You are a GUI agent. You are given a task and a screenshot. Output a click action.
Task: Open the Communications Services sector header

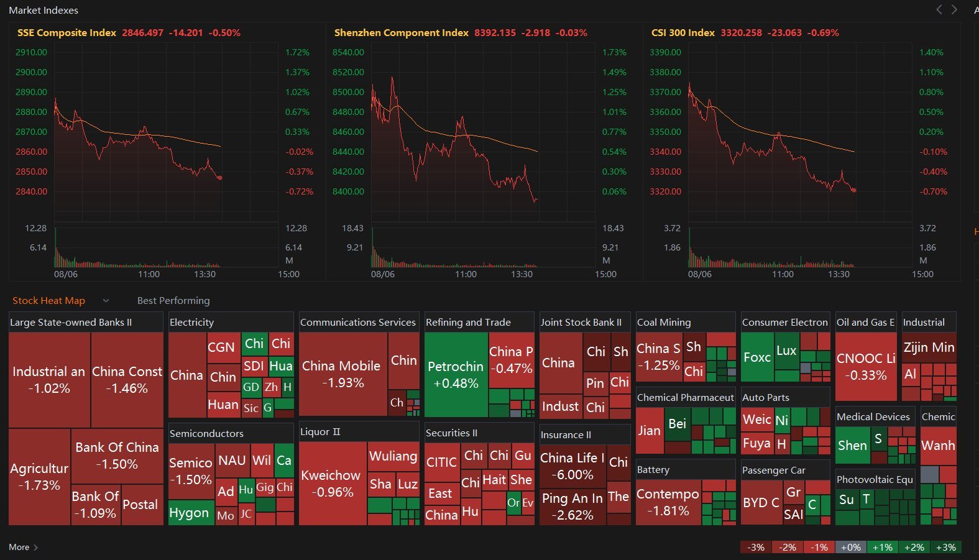(x=359, y=322)
